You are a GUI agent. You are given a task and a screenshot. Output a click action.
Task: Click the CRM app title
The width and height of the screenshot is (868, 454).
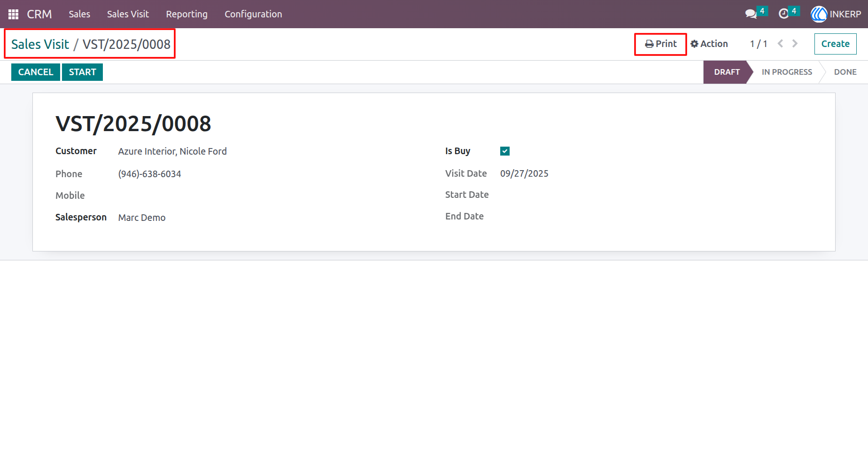[x=39, y=14]
